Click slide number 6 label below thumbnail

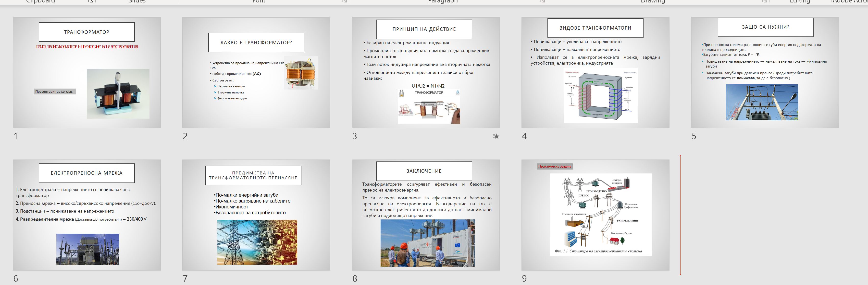click(15, 279)
